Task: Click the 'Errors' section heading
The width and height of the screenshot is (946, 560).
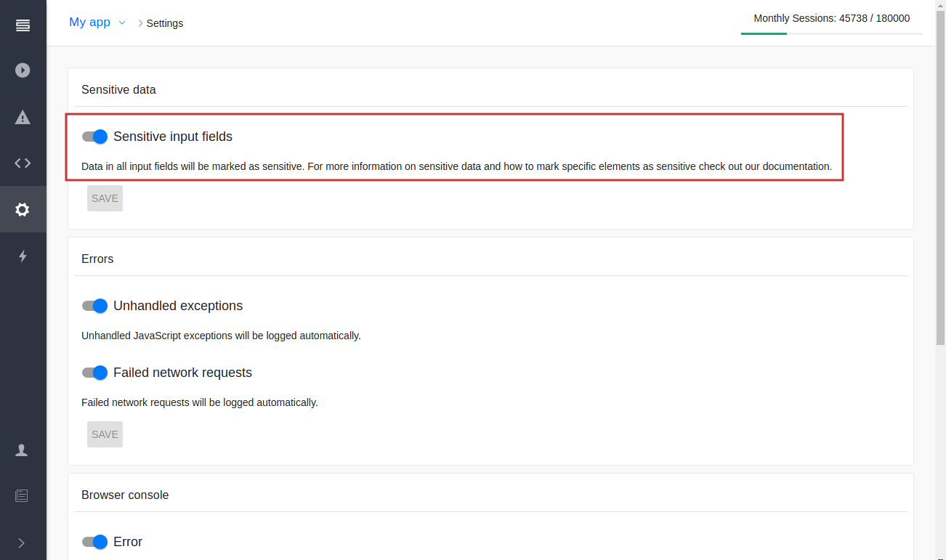Action: [x=97, y=259]
